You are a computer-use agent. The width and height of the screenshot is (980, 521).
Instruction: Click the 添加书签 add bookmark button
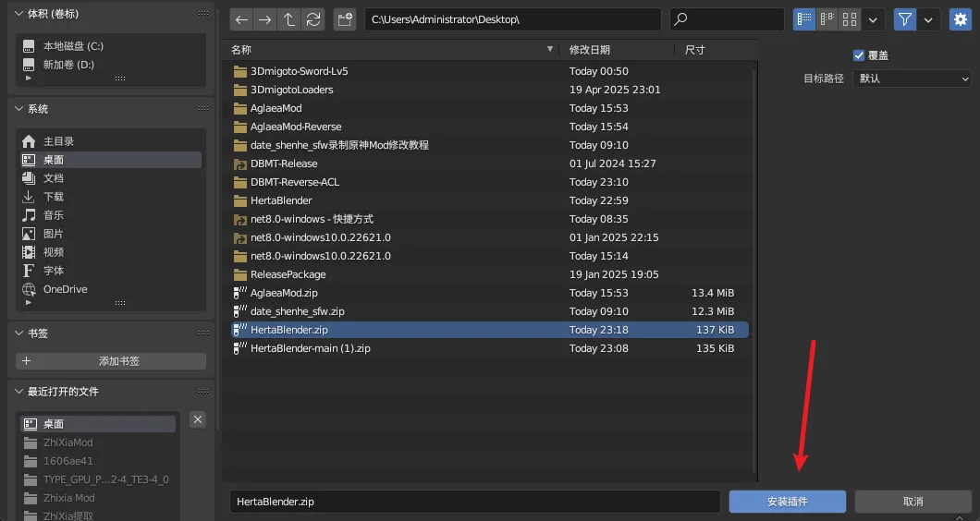111,361
